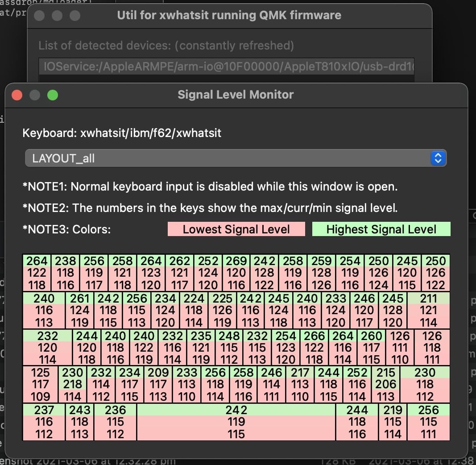Select the key showing 211/121/114
Screen dimensions: 476x465
pyautogui.click(x=428, y=310)
